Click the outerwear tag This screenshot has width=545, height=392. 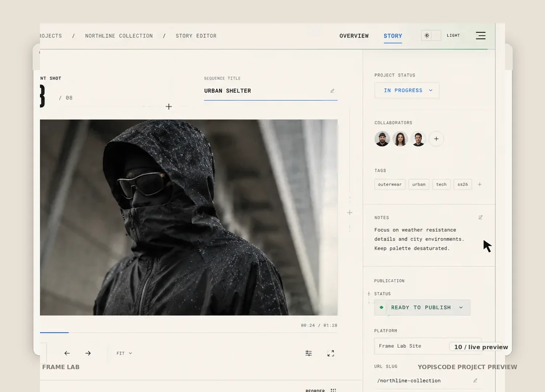tap(390, 184)
